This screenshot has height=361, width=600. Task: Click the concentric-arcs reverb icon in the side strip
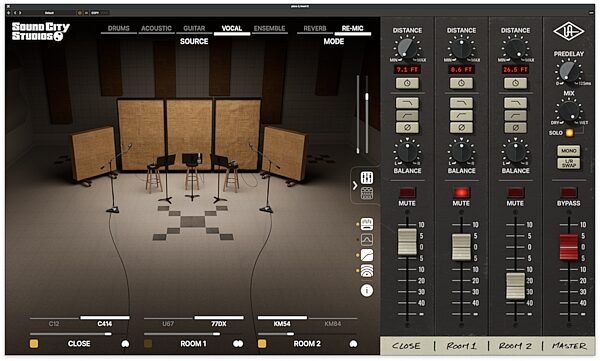(367, 271)
